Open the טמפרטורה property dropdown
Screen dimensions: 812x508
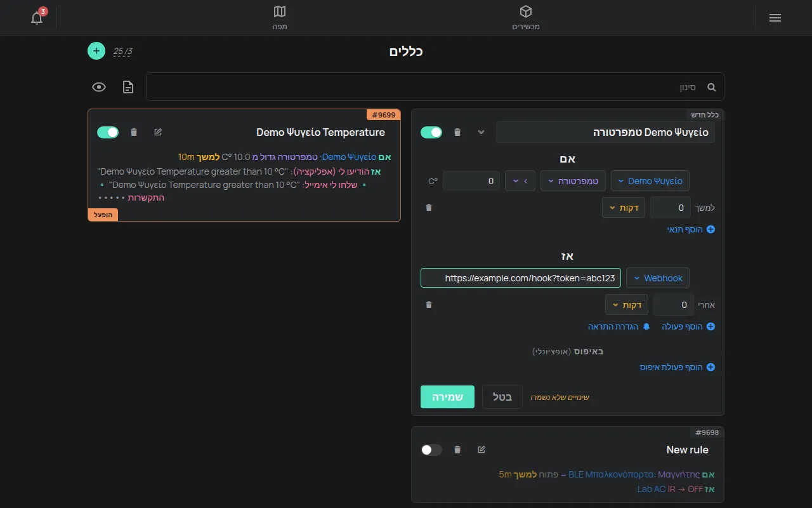click(573, 181)
